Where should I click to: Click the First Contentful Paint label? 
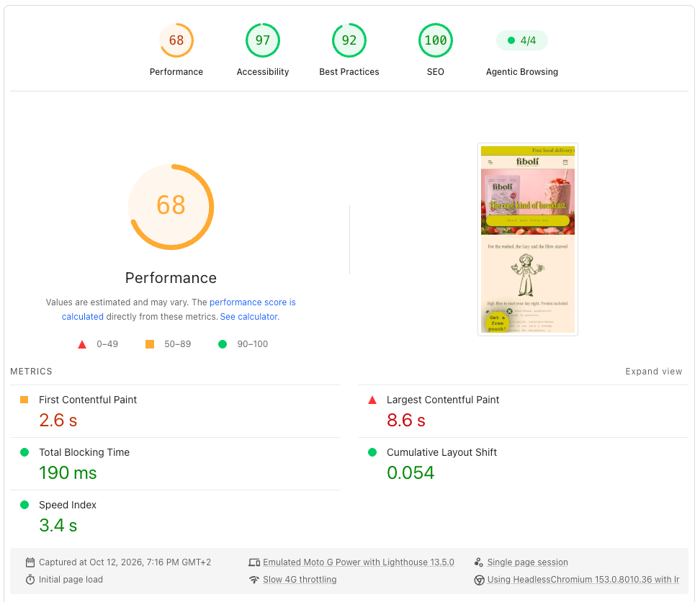click(88, 400)
